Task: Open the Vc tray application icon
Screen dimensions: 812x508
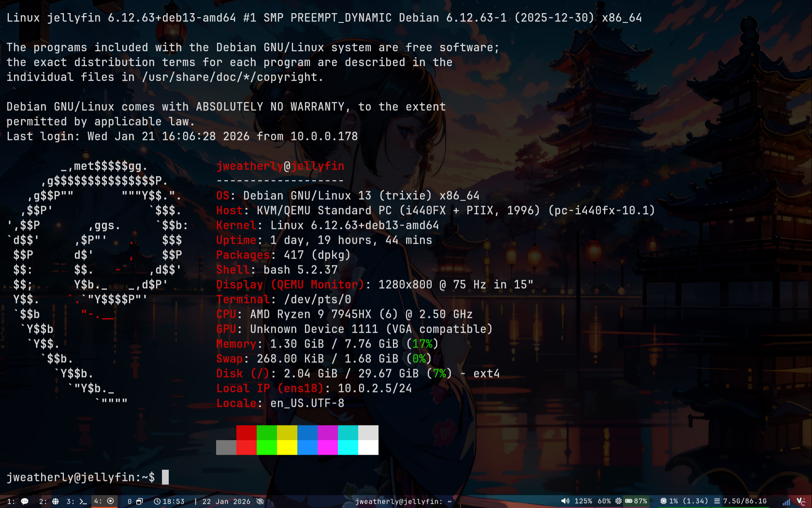Action: [801, 501]
